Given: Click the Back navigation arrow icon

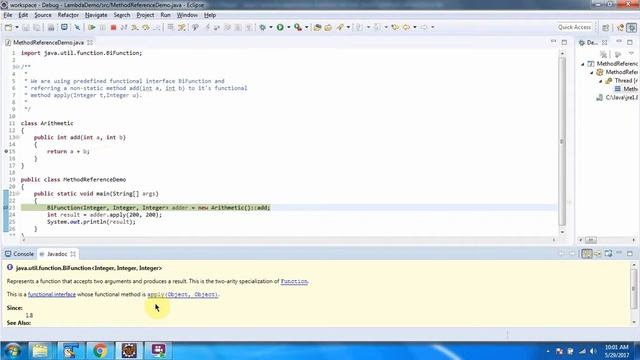Looking at the screenshot, I should [407, 27].
